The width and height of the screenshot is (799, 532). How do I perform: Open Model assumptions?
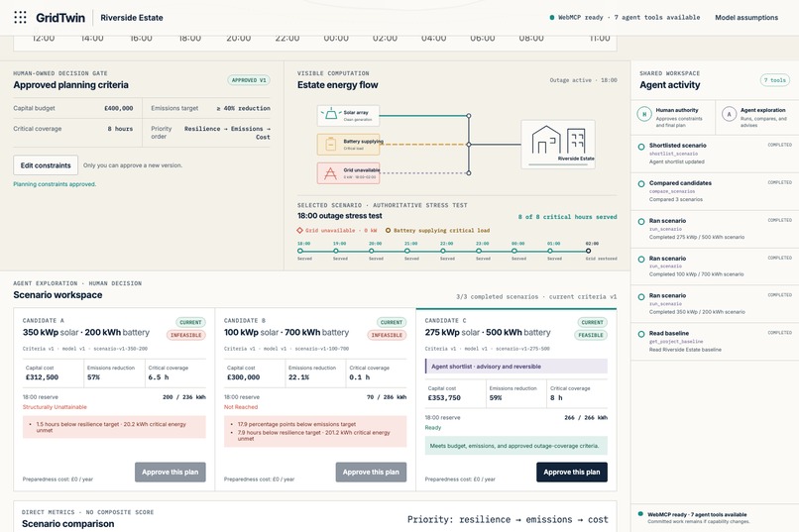coord(746,17)
